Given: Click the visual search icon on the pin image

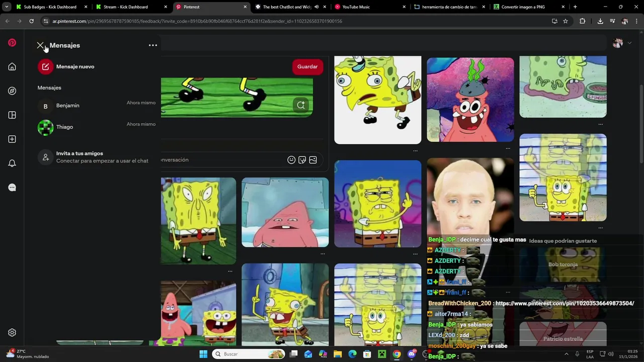Looking at the screenshot, I should 301,105.
